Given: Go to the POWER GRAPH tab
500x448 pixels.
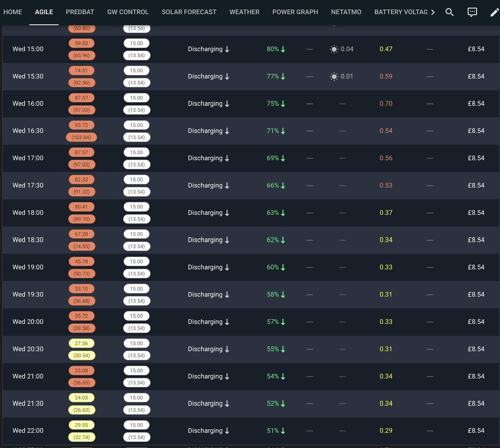Looking at the screenshot, I should coord(295,12).
